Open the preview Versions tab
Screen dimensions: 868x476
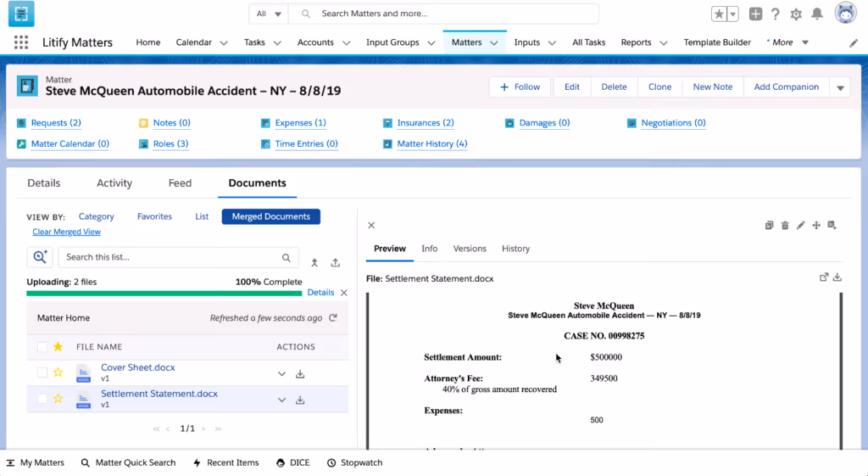tap(470, 249)
